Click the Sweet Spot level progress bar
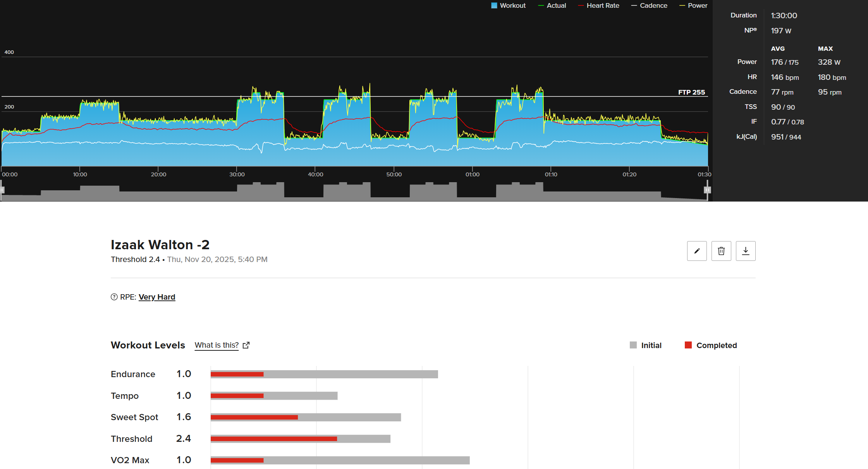This screenshot has width=868, height=469. click(305, 417)
